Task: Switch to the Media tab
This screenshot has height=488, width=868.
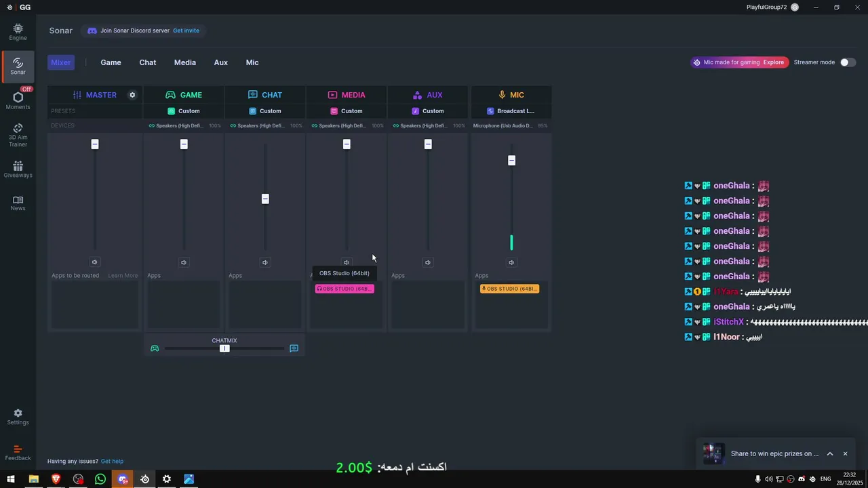Action: (185, 62)
